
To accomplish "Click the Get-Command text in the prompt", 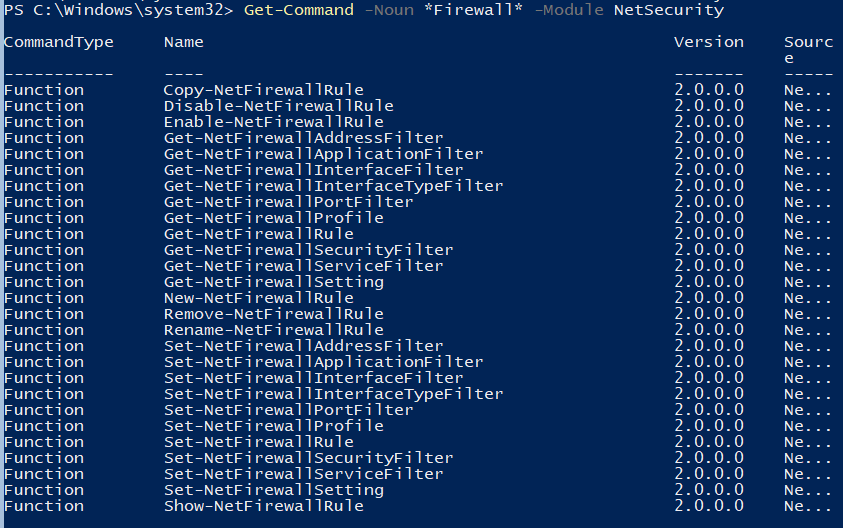I will [298, 10].
